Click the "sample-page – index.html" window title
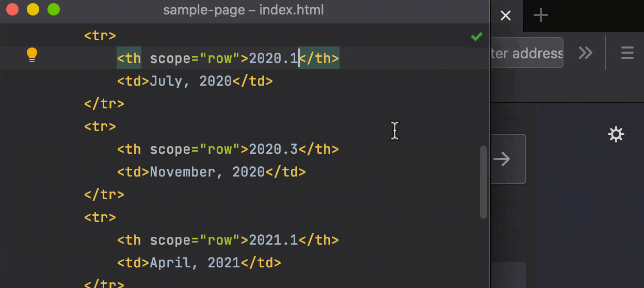Viewport: 644px width, 288px height. click(x=244, y=10)
